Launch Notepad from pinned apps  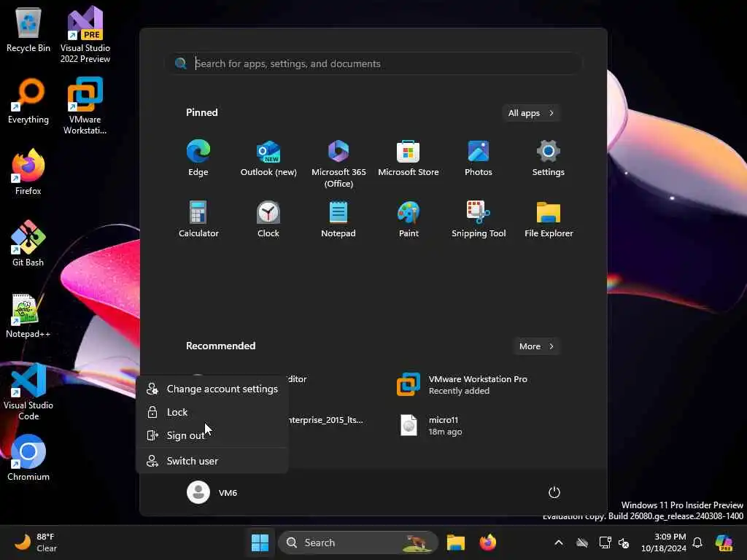pos(338,219)
